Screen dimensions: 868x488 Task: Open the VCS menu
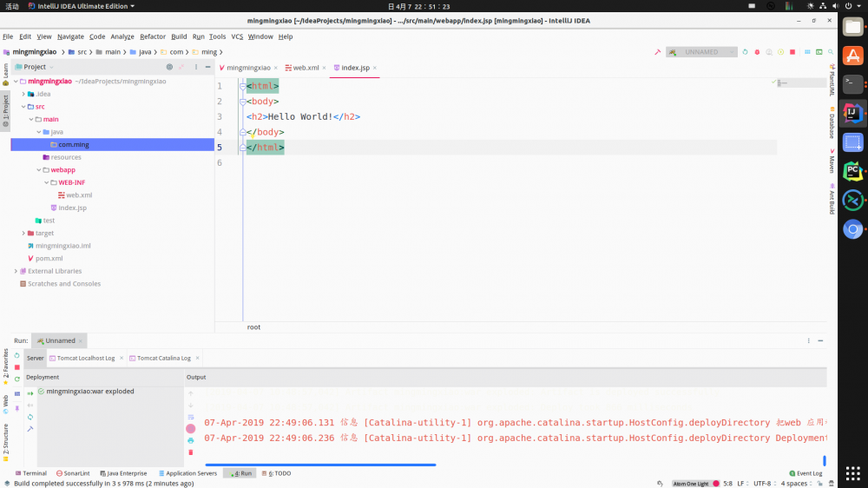pyautogui.click(x=237, y=36)
